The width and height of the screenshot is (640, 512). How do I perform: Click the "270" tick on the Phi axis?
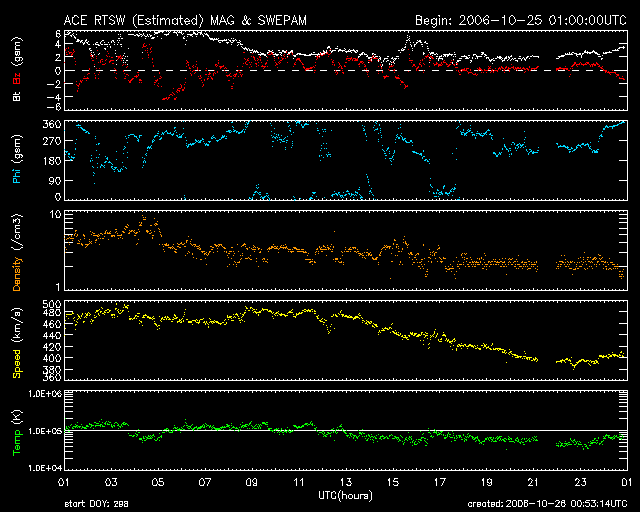[x=52, y=141]
